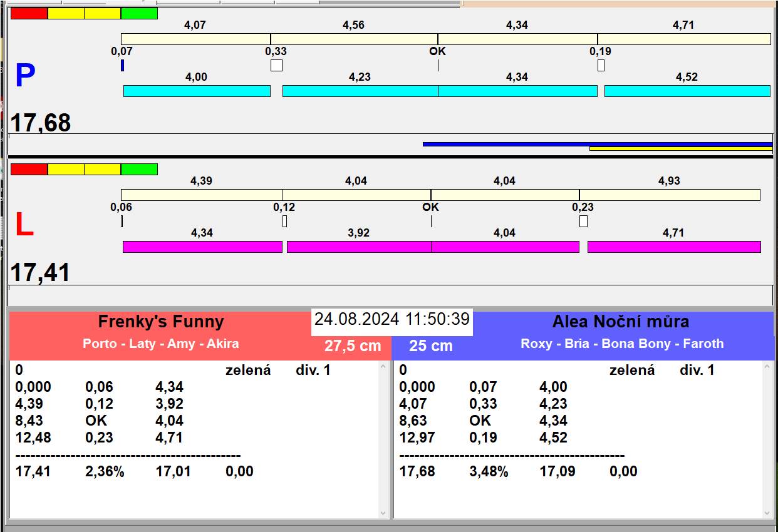Click the red start light in lane P
Image resolution: width=778 pixels, height=532 pixels.
tap(29, 13)
